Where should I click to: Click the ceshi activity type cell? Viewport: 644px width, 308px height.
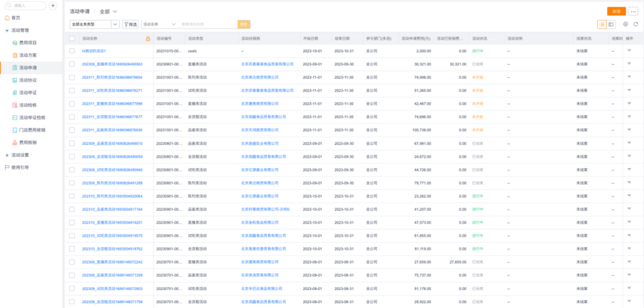click(x=192, y=51)
